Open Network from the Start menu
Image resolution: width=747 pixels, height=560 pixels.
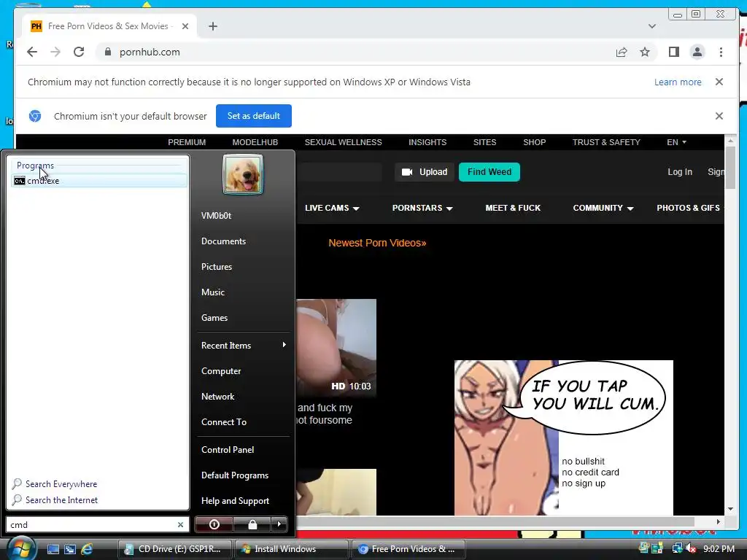(217, 396)
